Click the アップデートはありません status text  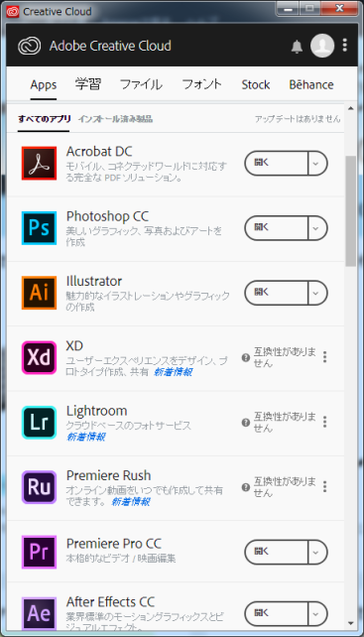298,119
